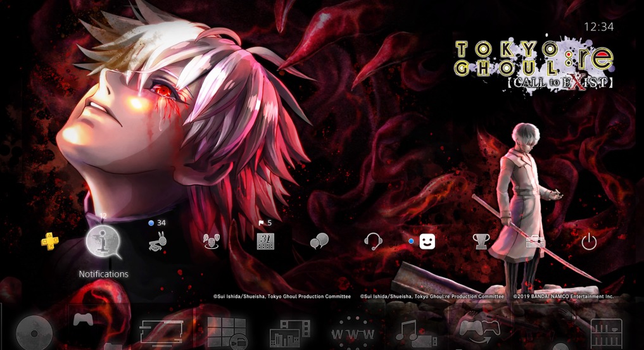This screenshot has height=350, width=644.
Task: Select the Communities masks icon
Action: point(211,241)
